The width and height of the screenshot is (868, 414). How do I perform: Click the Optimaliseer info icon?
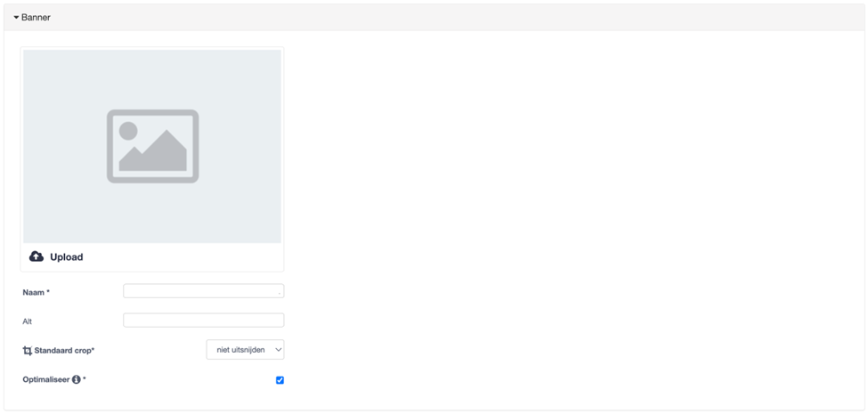(x=77, y=379)
